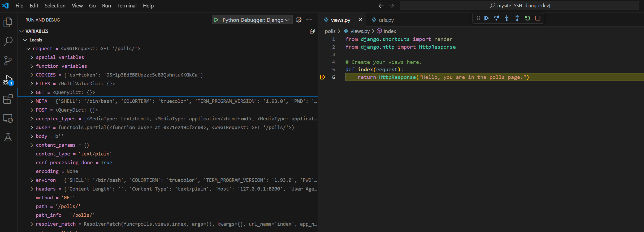
Task: Open the Remote Explorer view
Action: [x=8, y=118]
